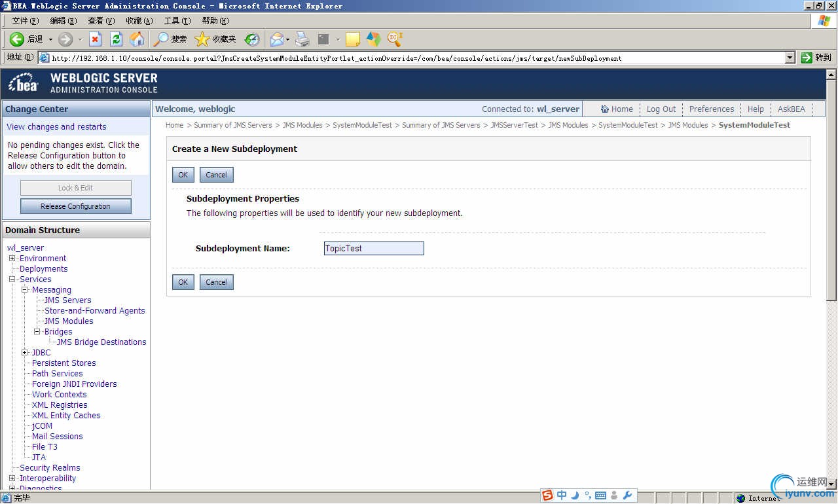Click the Mail envelope icon
This screenshot has width=838, height=504.
coord(276,39)
